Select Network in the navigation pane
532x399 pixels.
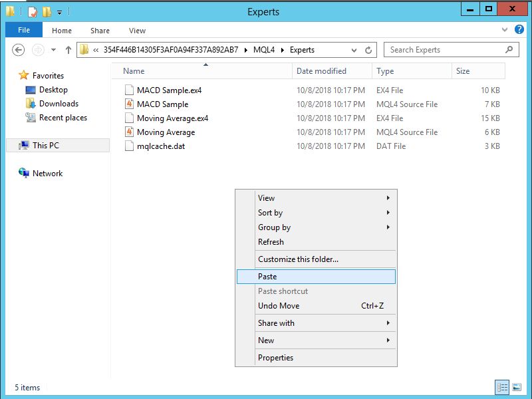[47, 174]
